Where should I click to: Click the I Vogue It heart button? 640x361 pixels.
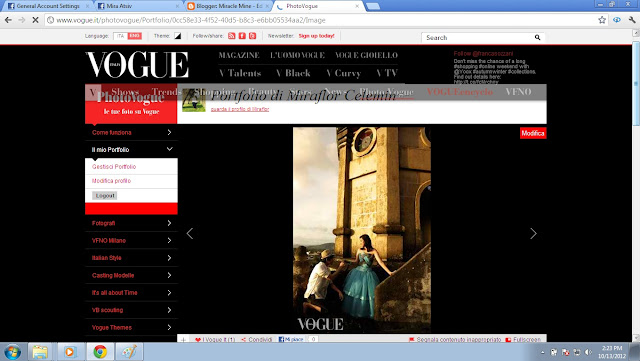[215, 339]
